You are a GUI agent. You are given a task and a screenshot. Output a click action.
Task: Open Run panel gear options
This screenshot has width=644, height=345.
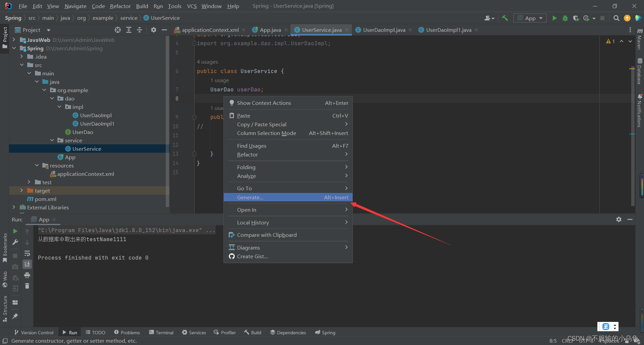619,219
